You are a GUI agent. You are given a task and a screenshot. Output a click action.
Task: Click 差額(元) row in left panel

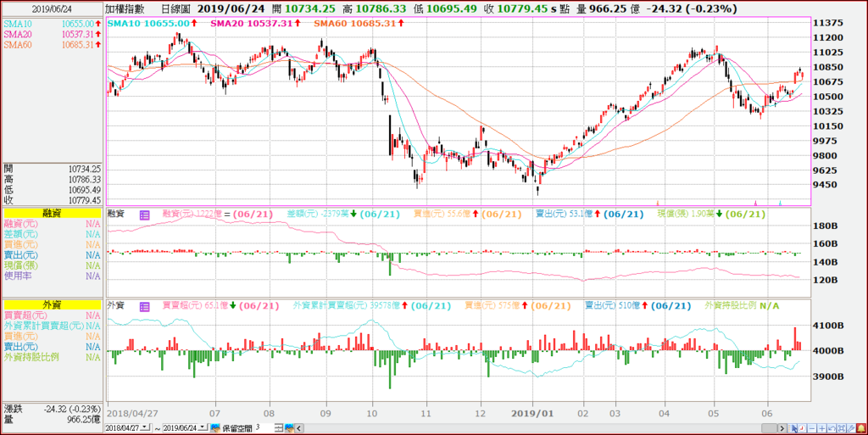(52, 234)
